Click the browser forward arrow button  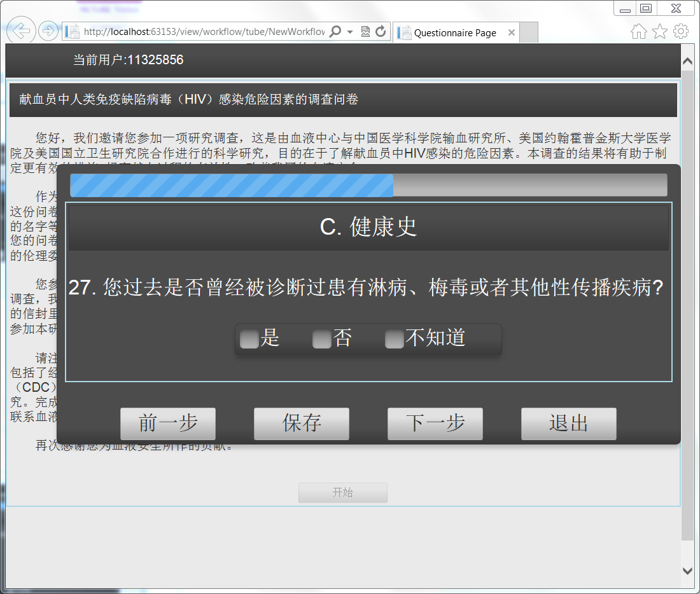[x=48, y=31]
